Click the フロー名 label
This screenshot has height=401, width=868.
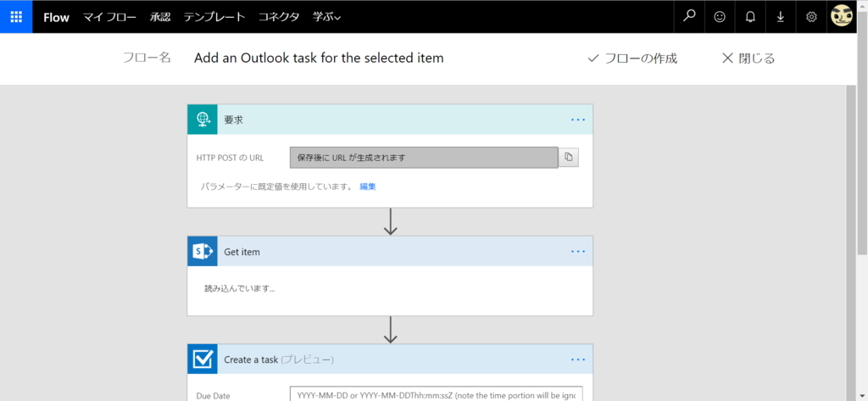coord(147,58)
